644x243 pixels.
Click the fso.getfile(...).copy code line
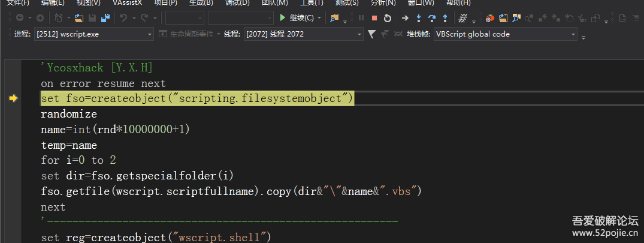point(231,191)
